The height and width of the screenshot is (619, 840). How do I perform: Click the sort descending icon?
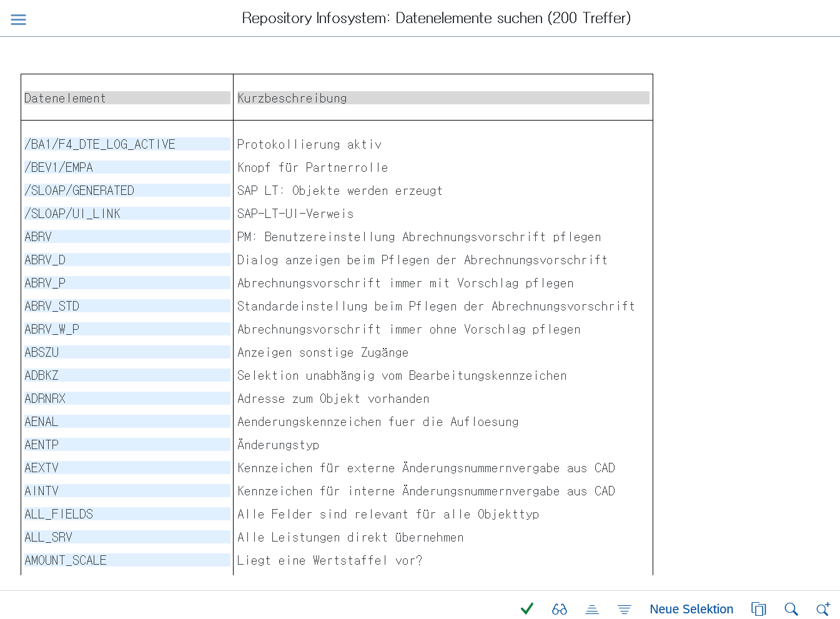tap(625, 609)
